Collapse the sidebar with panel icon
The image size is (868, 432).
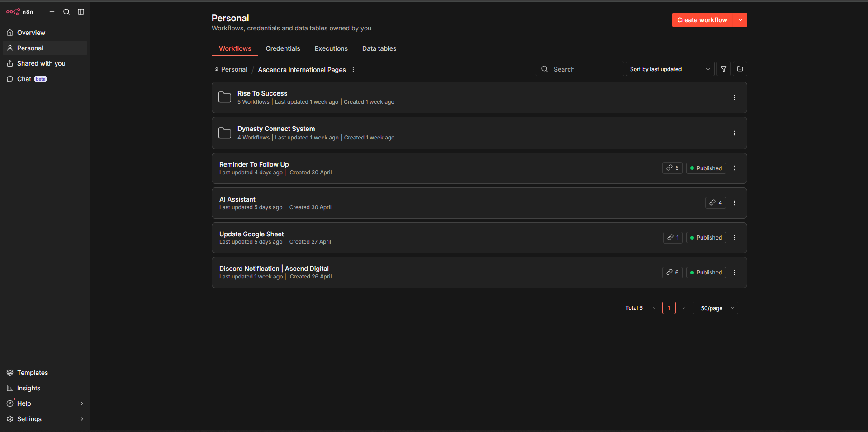(x=81, y=12)
